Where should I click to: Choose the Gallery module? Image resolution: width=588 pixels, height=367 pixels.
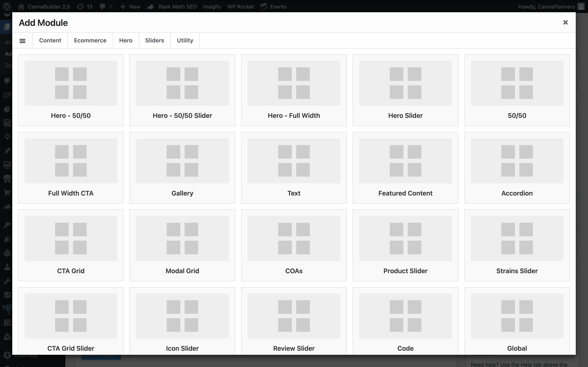pos(182,168)
